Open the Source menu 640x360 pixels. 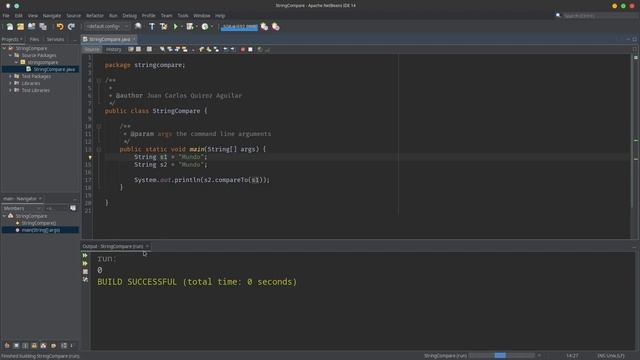[73, 16]
